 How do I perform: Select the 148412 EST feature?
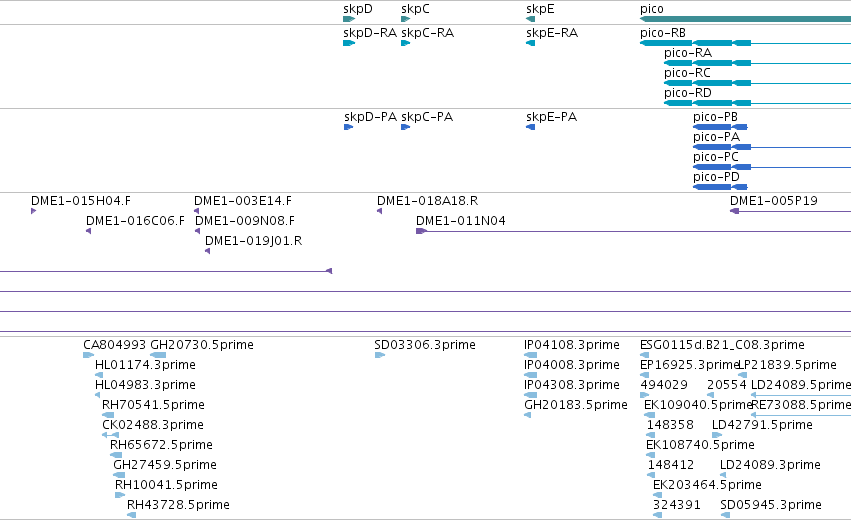(x=652, y=475)
